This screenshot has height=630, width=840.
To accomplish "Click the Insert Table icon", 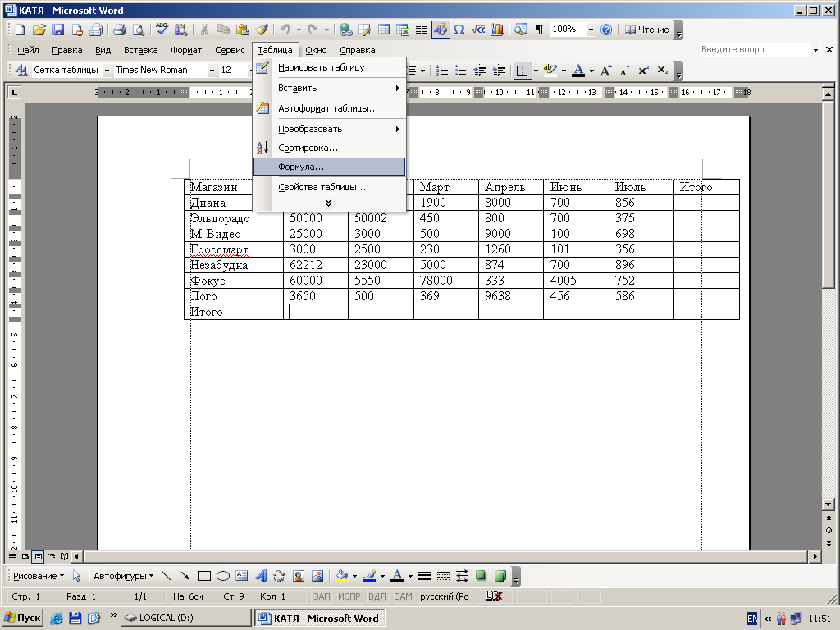I will [384, 30].
